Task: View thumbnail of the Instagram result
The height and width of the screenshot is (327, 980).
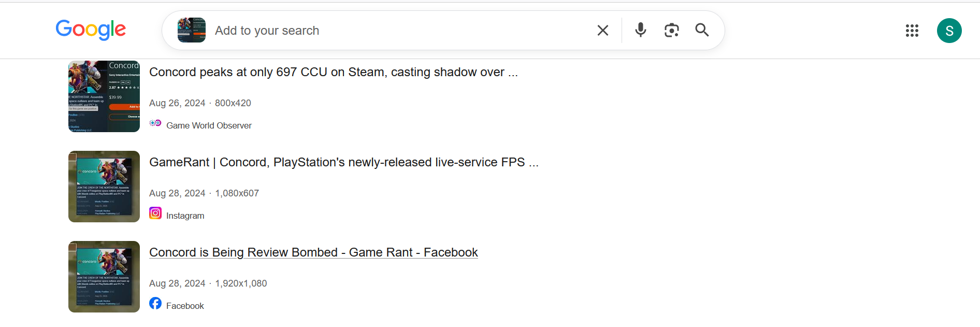Action: (x=104, y=187)
